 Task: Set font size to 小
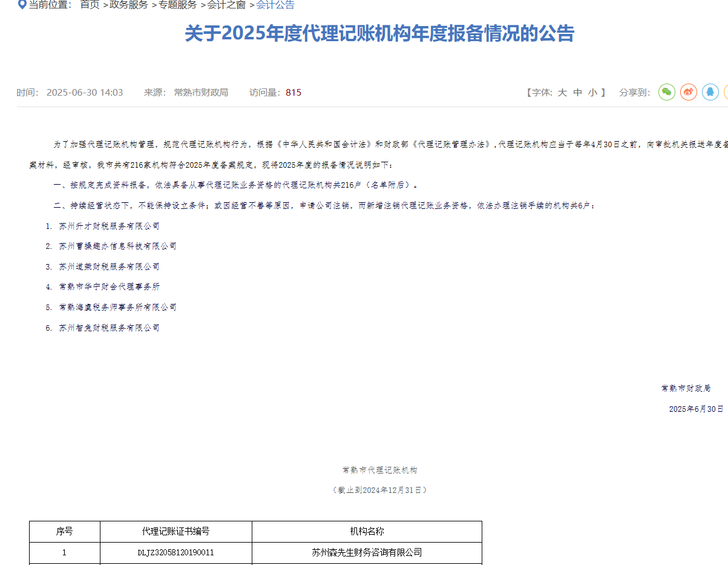pyautogui.click(x=592, y=93)
